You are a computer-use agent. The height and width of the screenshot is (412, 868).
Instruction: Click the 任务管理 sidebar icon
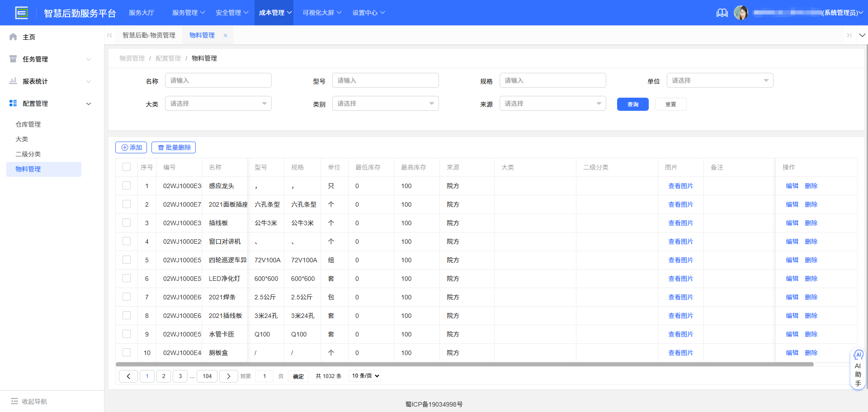pyautogui.click(x=13, y=59)
